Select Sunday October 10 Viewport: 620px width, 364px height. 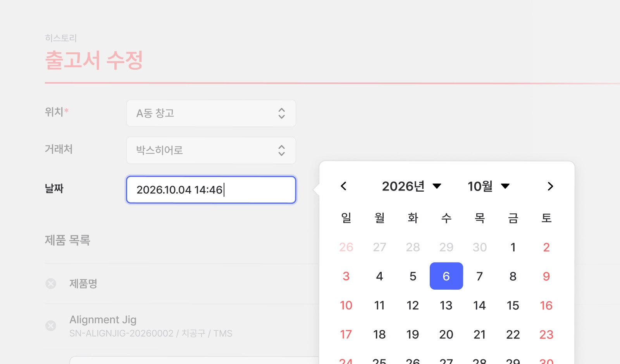pos(346,306)
